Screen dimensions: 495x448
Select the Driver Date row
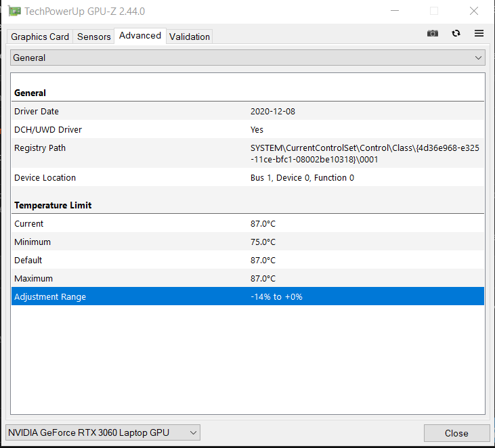pyautogui.click(x=248, y=112)
